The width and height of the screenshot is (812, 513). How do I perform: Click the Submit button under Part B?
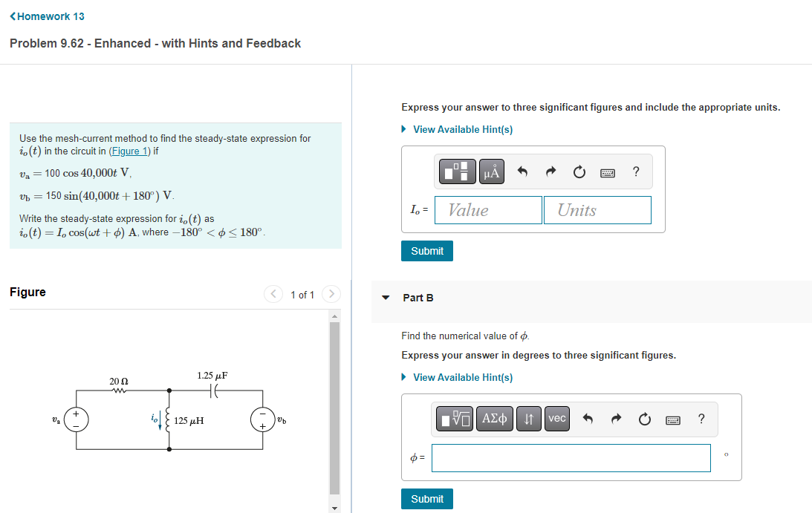pyautogui.click(x=426, y=498)
